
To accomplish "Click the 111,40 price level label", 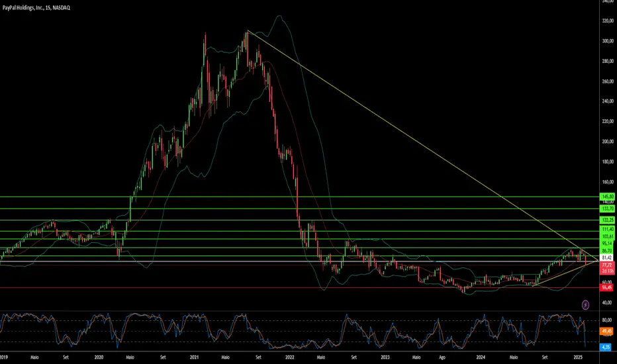I will [608, 229].
